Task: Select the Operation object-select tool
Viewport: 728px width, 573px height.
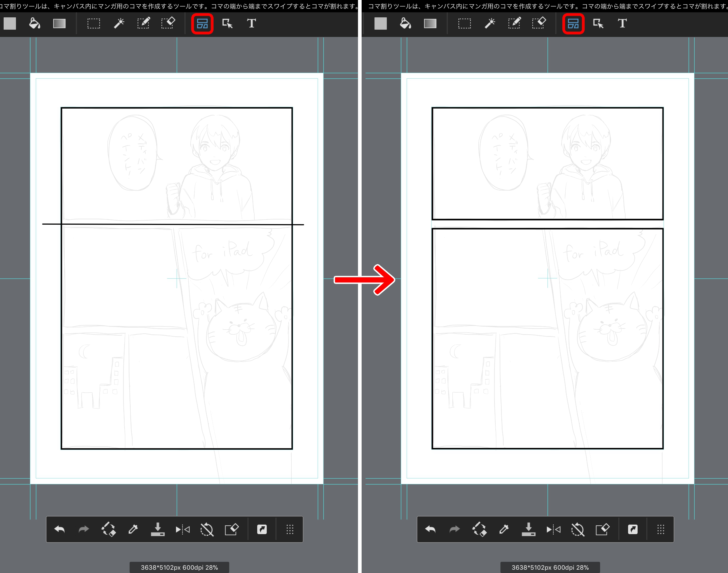Action: click(227, 24)
